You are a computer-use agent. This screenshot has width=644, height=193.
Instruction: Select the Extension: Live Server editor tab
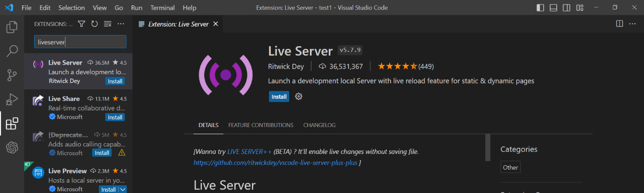point(178,24)
